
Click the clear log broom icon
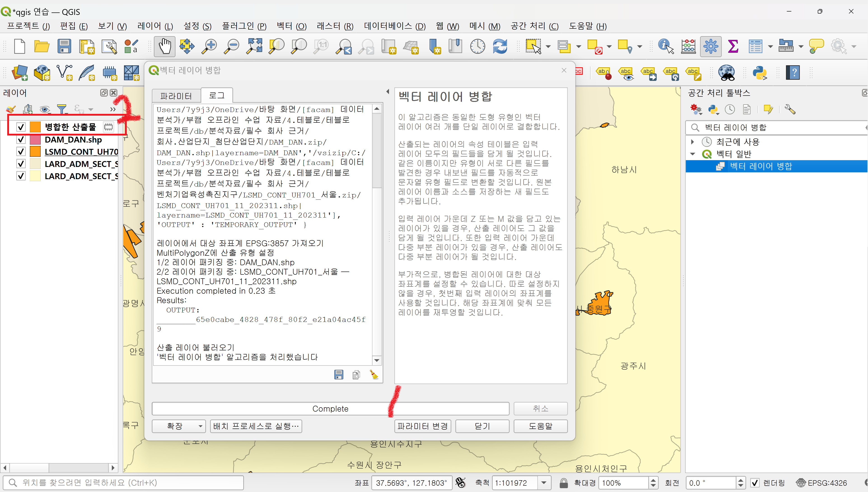coord(374,374)
